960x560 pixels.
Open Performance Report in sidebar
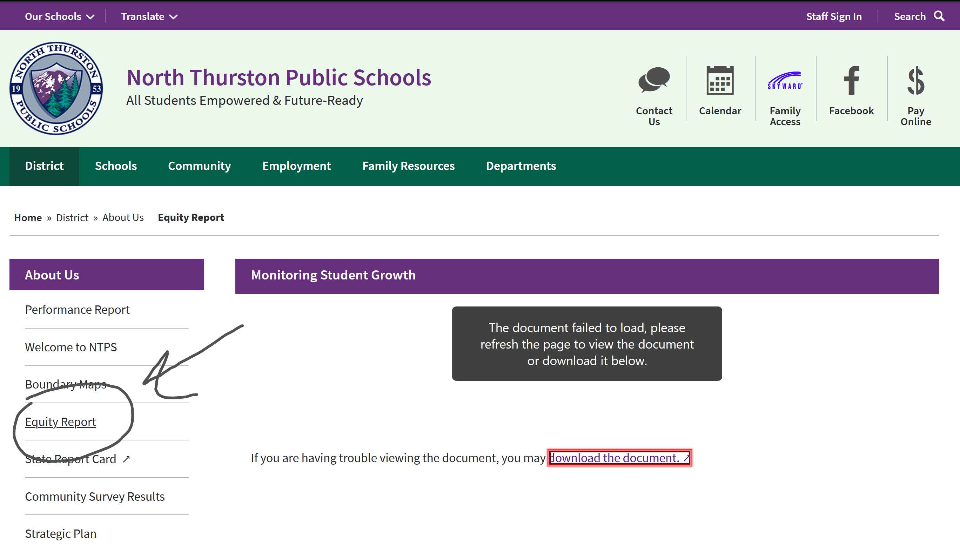click(x=77, y=310)
